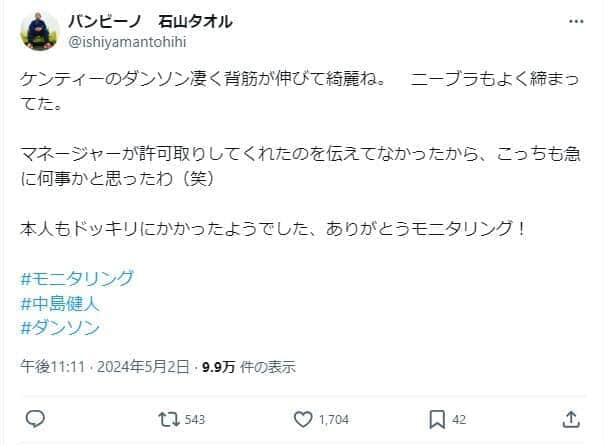Click the 午後11:11 · 2024年5月2日 timestamp
Screen dimensions: 606x445
point(105,367)
